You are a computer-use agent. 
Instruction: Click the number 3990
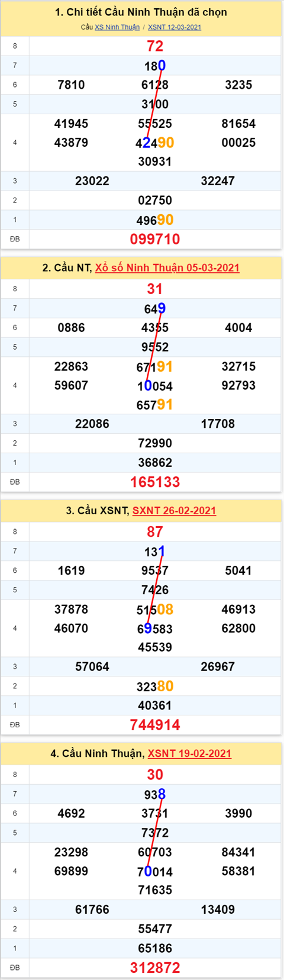238,814
